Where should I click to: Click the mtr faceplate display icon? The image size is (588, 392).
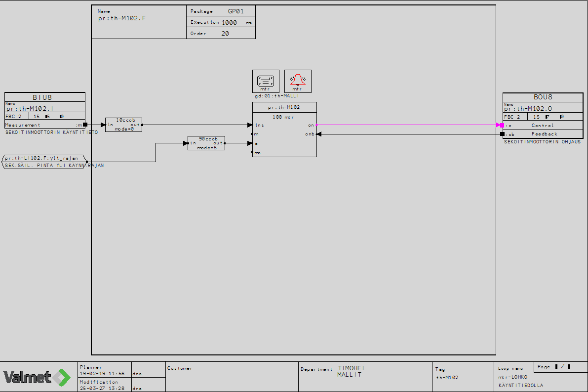tap(266, 81)
